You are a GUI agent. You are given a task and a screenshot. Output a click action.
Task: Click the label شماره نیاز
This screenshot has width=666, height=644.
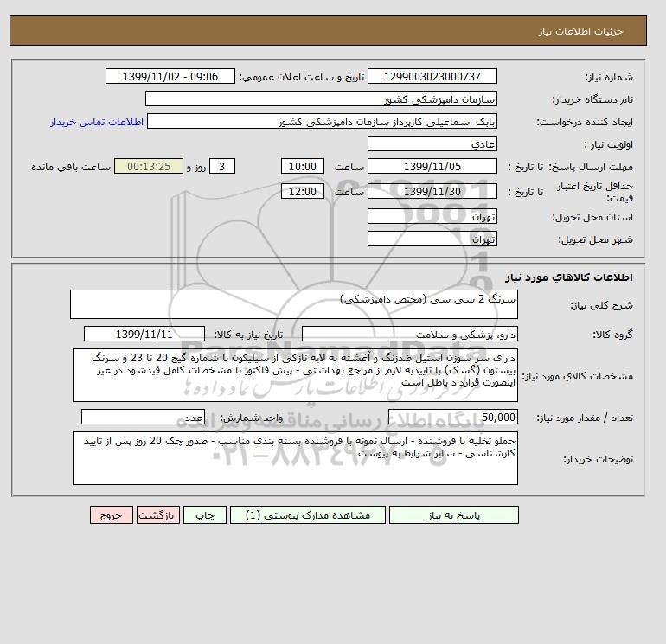pos(609,77)
